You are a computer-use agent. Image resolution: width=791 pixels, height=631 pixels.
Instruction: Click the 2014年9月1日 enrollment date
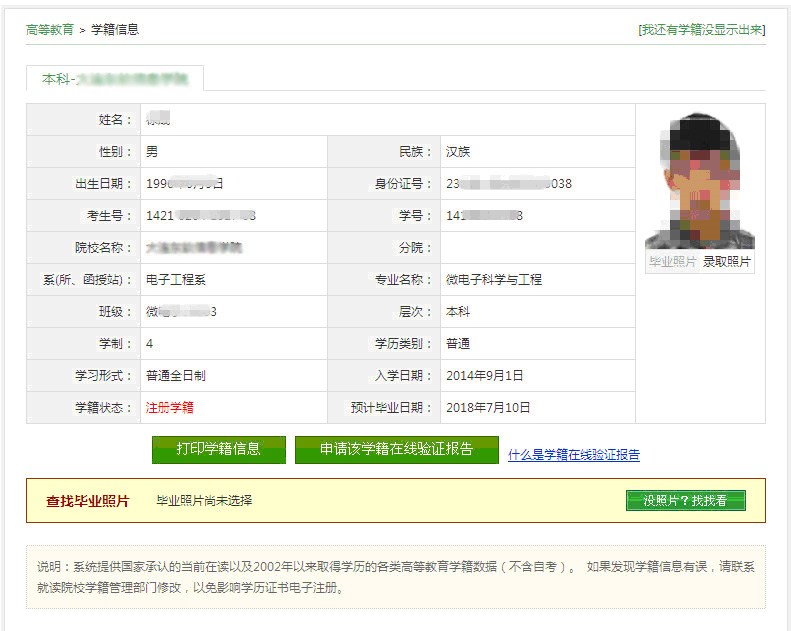click(484, 376)
